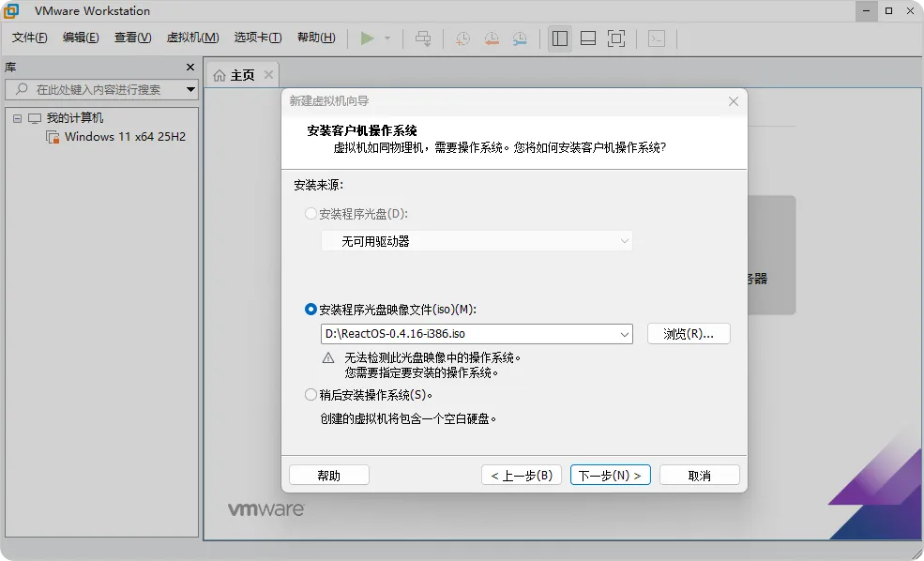Toggle the library sidebar view icon

pyautogui.click(x=560, y=38)
